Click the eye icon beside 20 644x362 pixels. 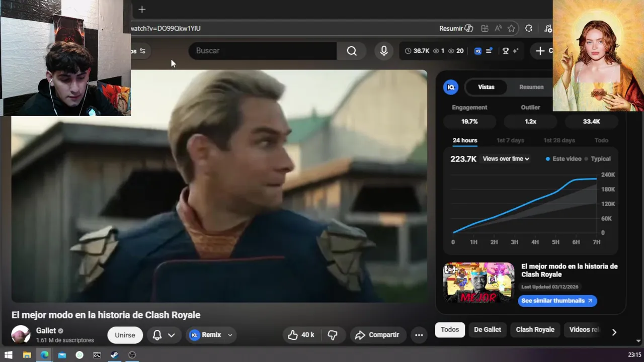coord(451,51)
